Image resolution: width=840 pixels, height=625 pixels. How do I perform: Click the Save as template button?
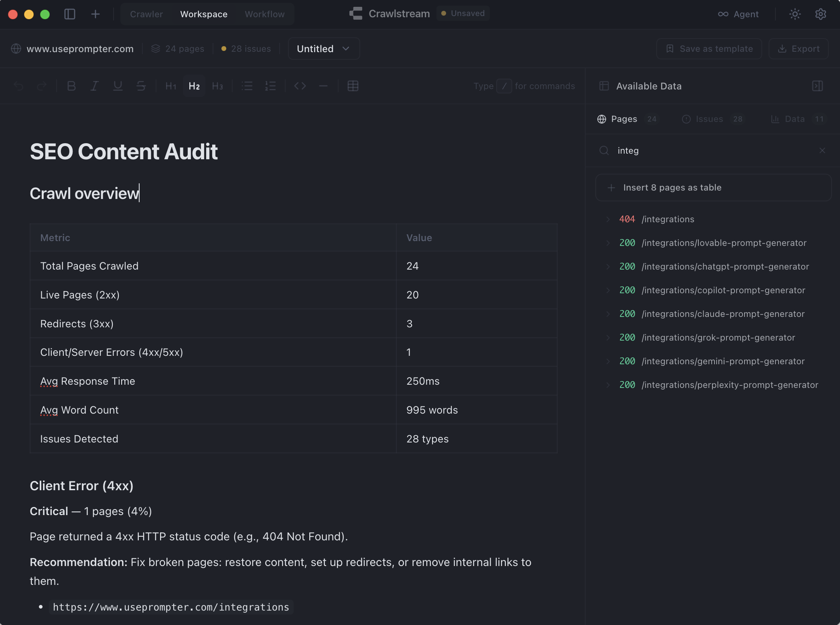(x=709, y=49)
